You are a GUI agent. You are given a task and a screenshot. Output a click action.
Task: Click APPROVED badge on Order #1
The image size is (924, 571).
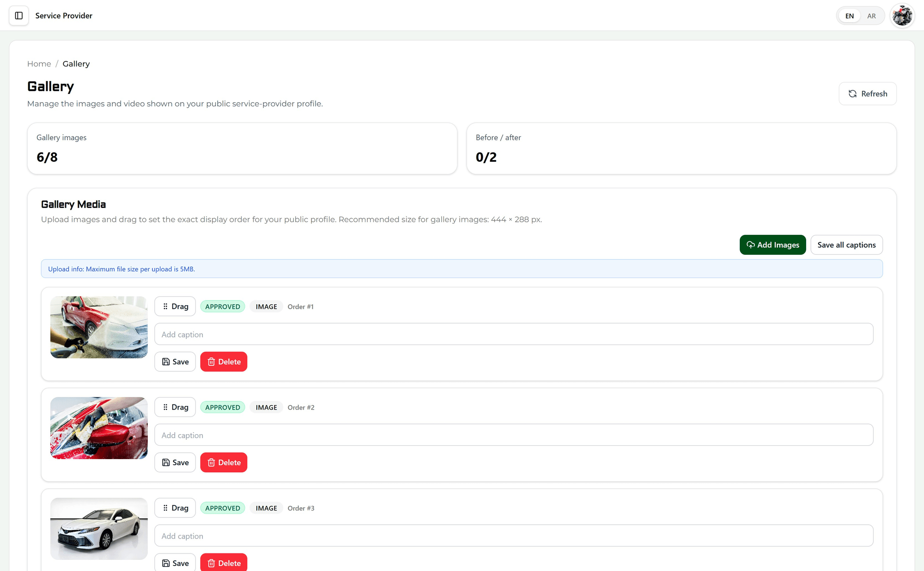[223, 307]
